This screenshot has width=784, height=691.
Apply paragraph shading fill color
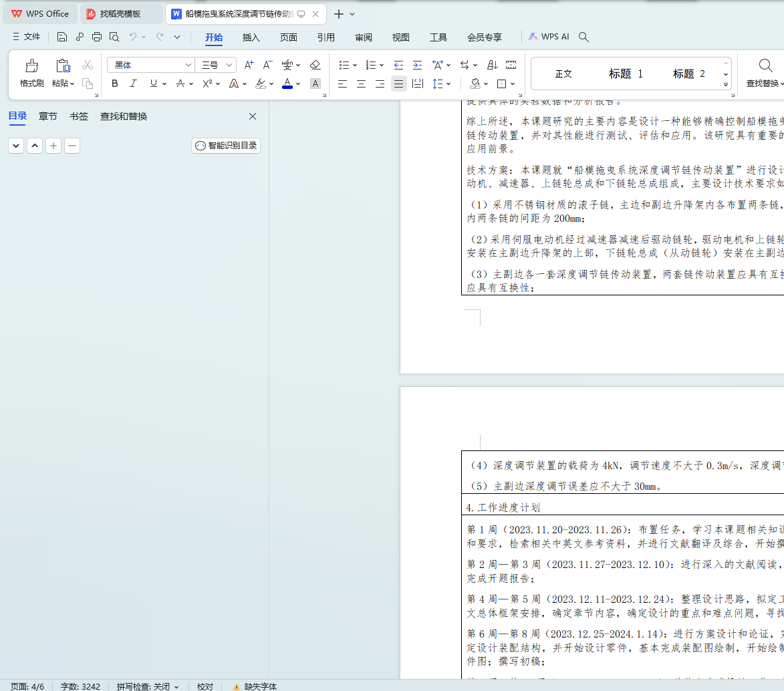(x=475, y=84)
